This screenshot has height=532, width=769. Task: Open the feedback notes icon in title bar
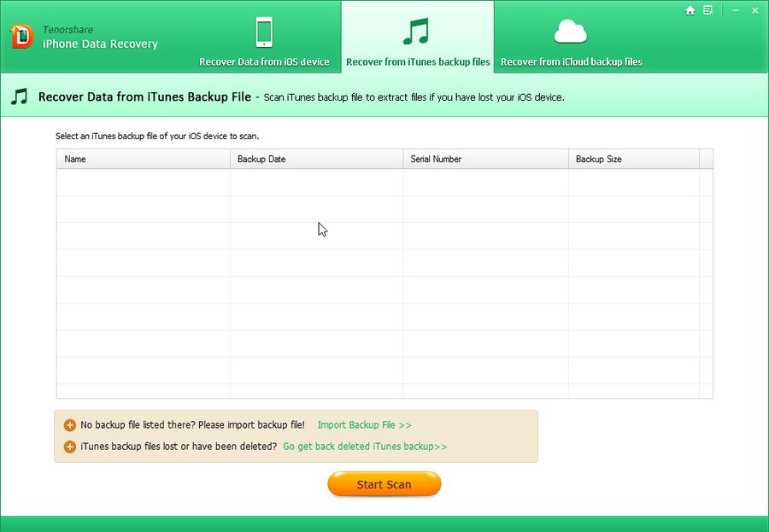pyautogui.click(x=707, y=10)
